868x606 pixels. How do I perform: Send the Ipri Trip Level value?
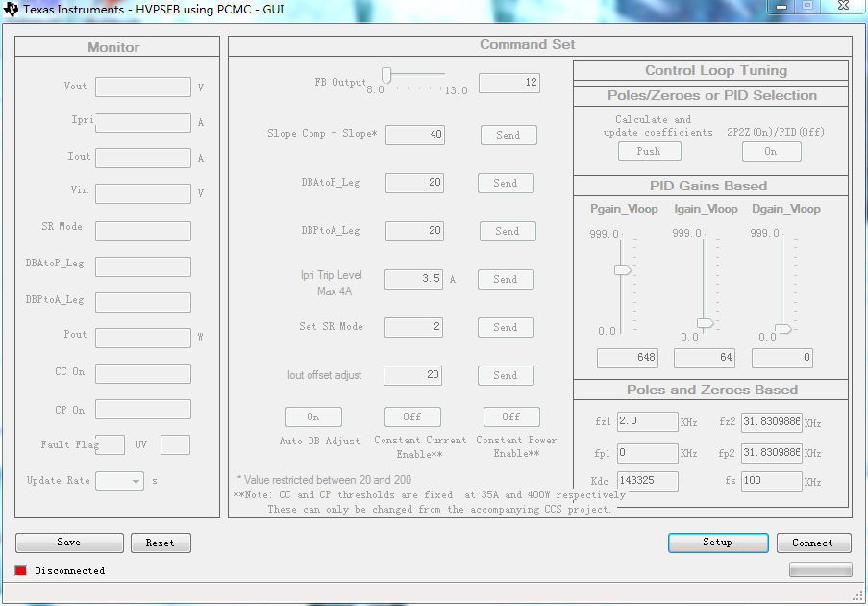tap(506, 279)
